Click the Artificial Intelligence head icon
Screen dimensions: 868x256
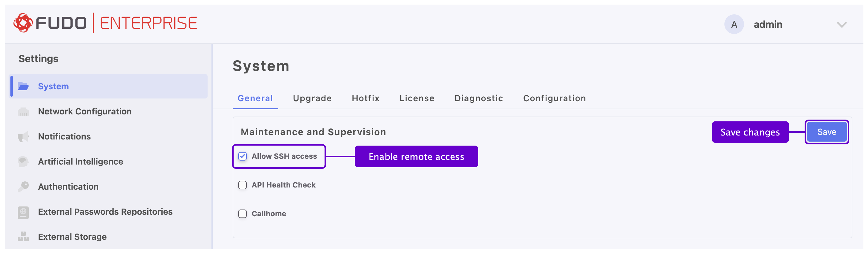tap(23, 162)
